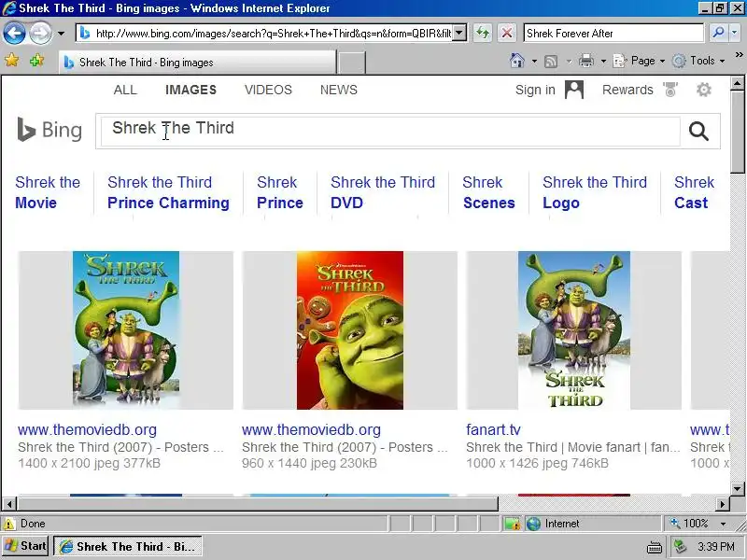This screenshot has width=747, height=560.
Task: Switch to the VIDEOS tab
Action: [268, 90]
